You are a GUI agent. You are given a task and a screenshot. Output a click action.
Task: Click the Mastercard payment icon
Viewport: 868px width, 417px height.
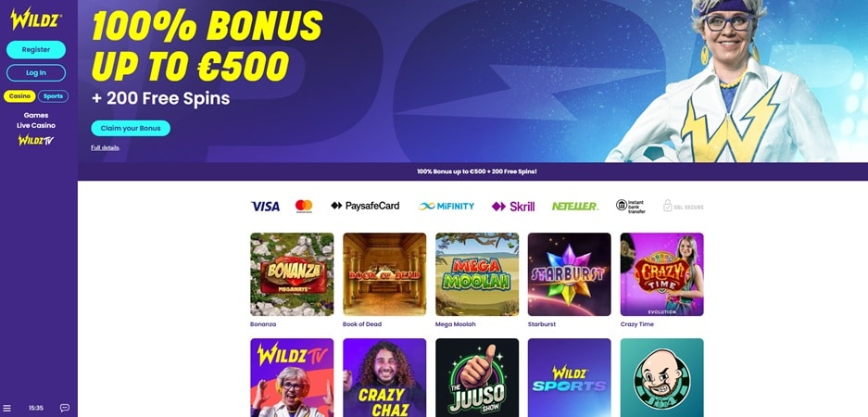pos(303,206)
